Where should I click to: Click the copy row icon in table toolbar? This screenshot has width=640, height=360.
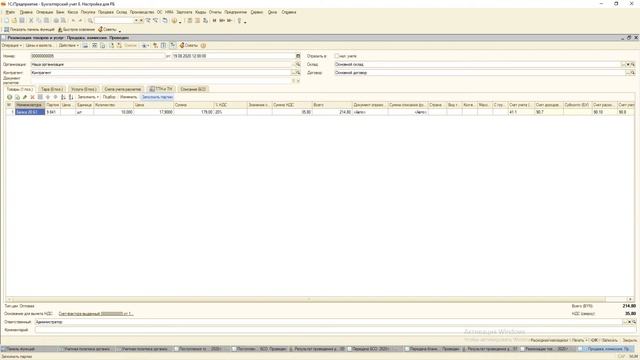(17, 97)
